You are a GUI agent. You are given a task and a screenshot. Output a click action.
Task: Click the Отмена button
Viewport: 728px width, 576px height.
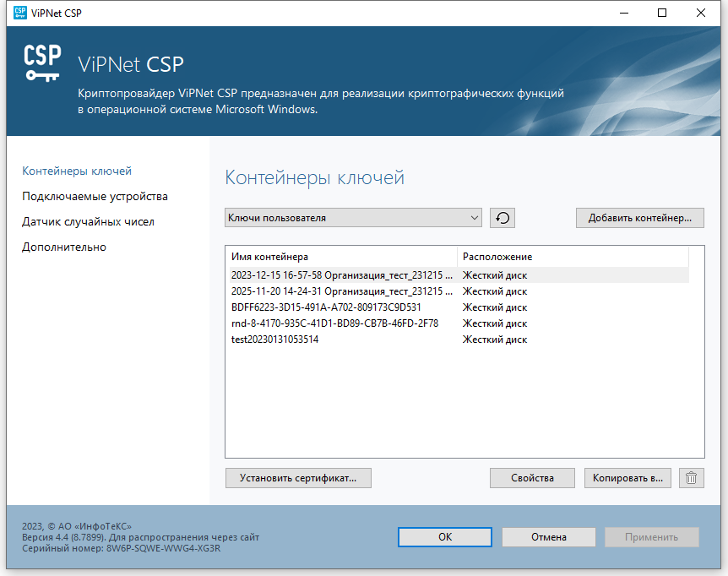(x=549, y=537)
